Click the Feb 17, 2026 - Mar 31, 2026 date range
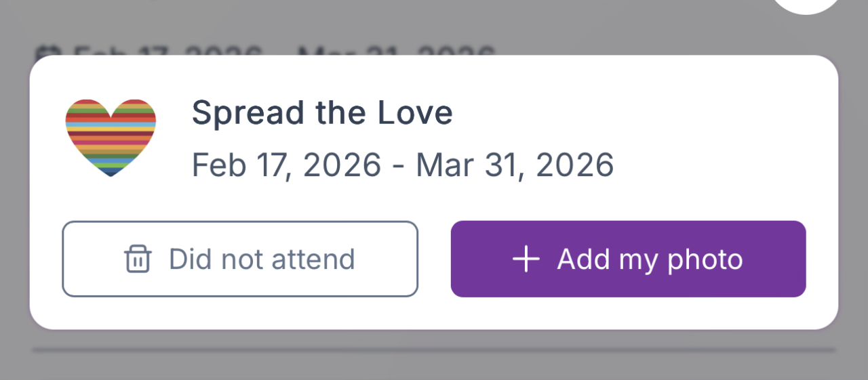 click(x=403, y=165)
